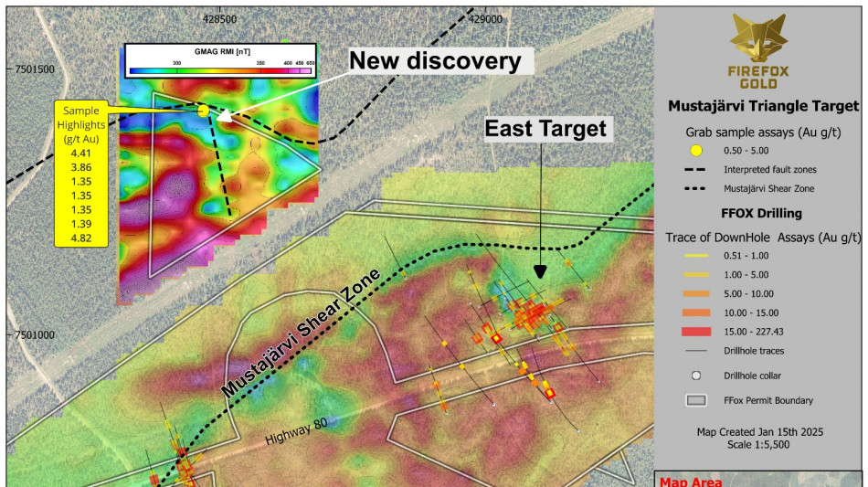Click the yellow grab sample legend circle
Viewport: 868px width, 487px height.
(696, 151)
